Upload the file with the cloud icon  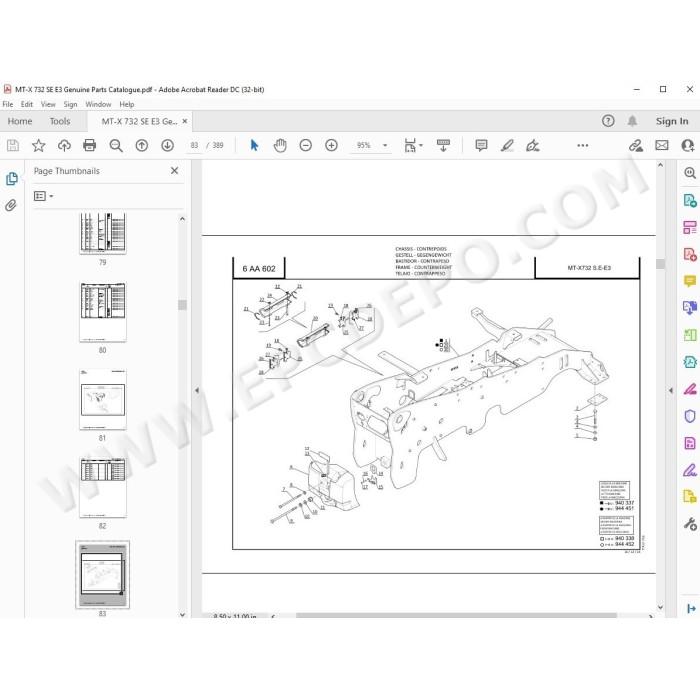[64, 145]
